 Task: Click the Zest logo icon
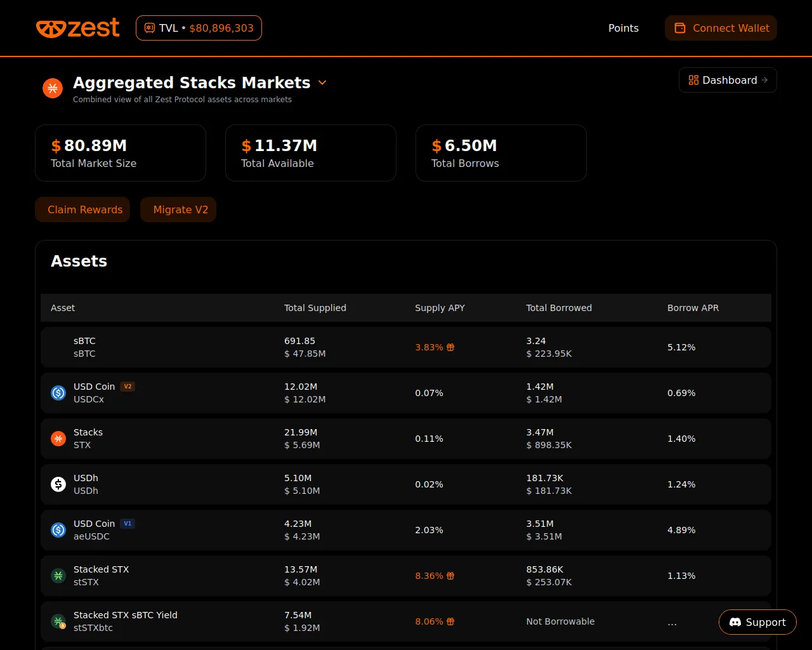click(50, 29)
